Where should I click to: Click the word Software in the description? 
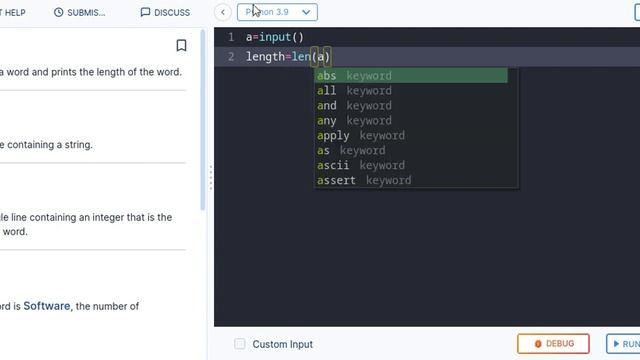pyautogui.click(x=47, y=306)
